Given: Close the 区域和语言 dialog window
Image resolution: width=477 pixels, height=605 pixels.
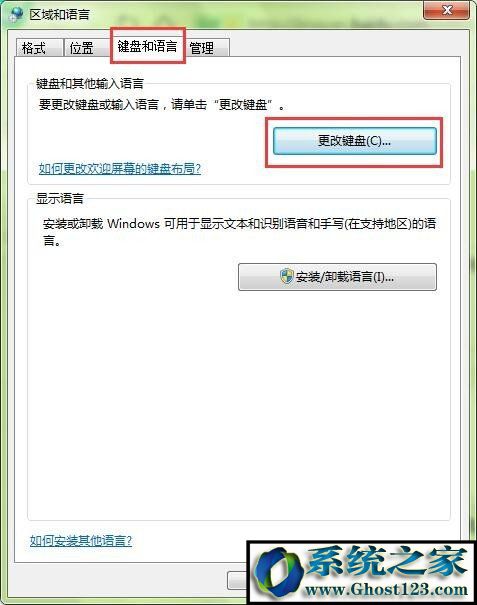Looking at the screenshot, I should click(x=447, y=10).
